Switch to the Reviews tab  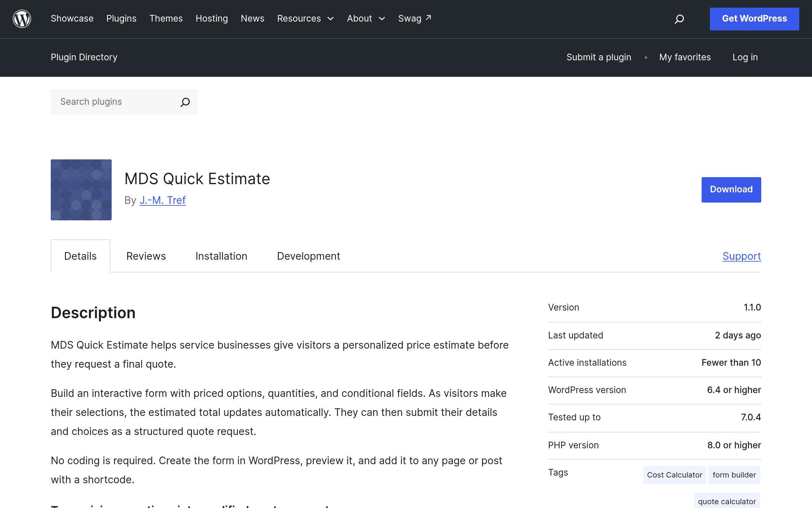tap(146, 256)
